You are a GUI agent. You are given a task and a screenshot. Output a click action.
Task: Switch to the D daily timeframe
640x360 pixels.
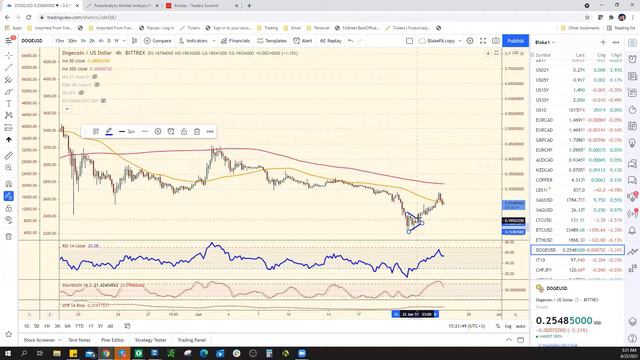[x=109, y=41]
